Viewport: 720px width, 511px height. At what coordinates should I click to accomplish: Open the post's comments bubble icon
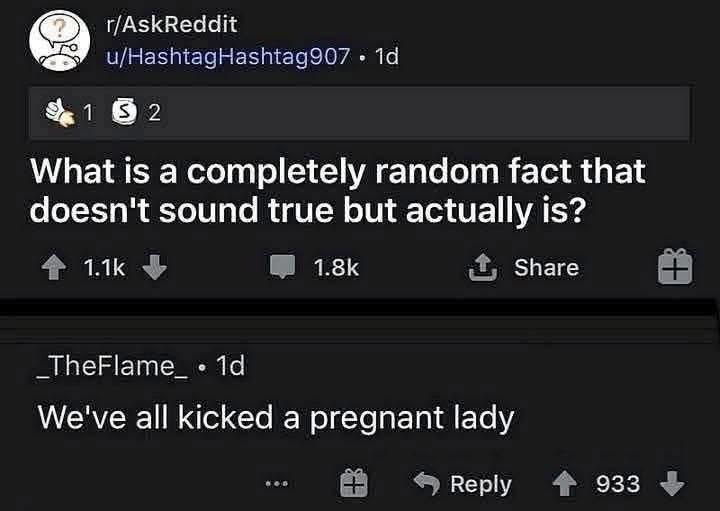(x=282, y=267)
